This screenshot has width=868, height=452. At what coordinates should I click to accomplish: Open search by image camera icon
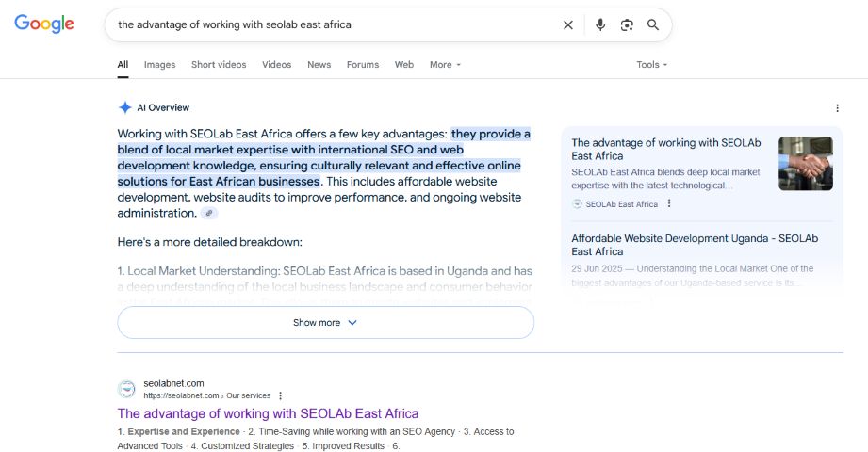(627, 24)
